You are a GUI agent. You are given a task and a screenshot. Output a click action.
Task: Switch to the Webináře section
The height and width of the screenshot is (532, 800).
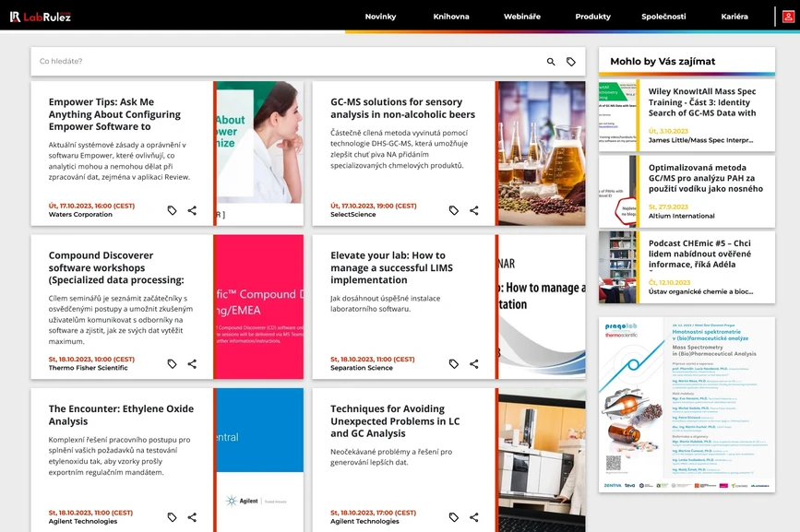tap(522, 16)
